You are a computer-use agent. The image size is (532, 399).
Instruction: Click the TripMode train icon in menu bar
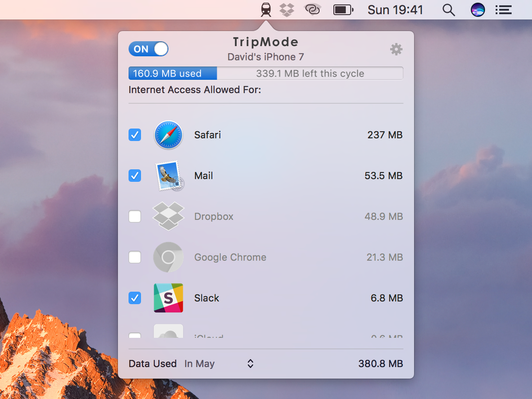point(266,10)
